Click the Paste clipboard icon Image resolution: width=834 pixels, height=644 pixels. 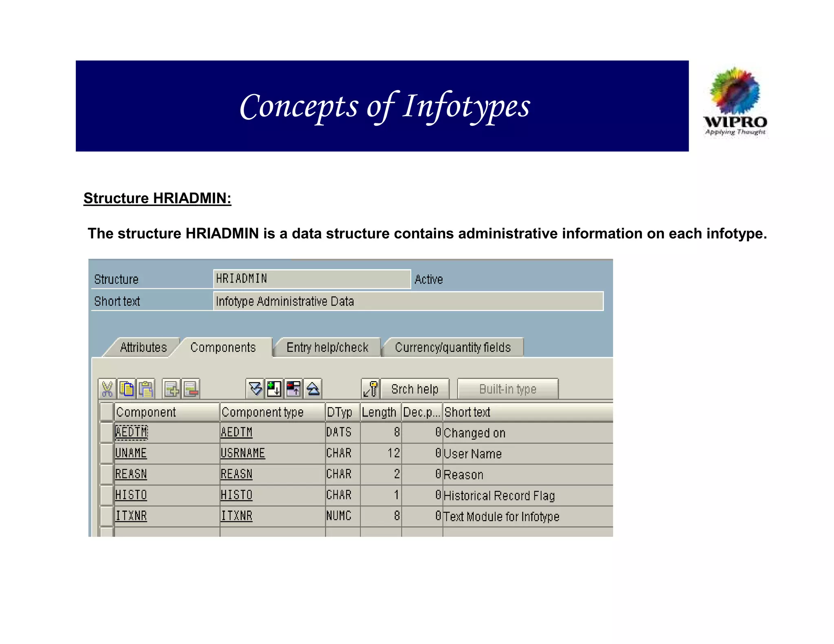click(146, 389)
